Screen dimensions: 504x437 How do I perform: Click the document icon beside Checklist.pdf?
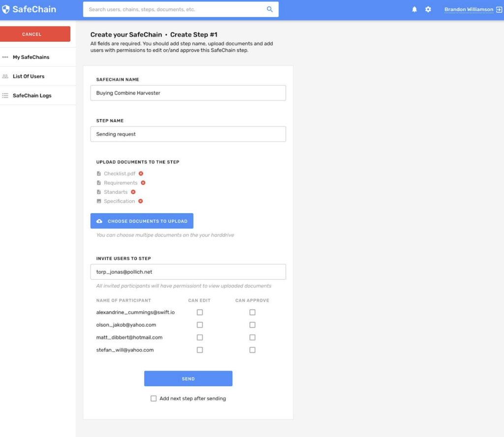[98, 173]
